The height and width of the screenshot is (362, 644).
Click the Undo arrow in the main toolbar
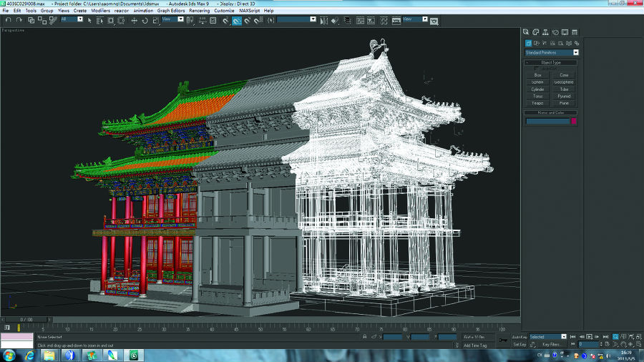click(6, 20)
